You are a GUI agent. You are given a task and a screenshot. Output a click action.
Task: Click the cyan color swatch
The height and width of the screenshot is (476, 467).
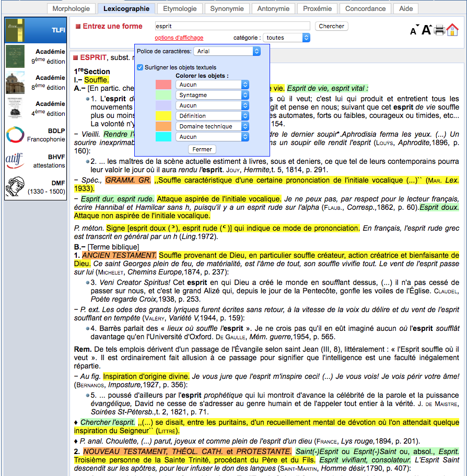point(164,137)
